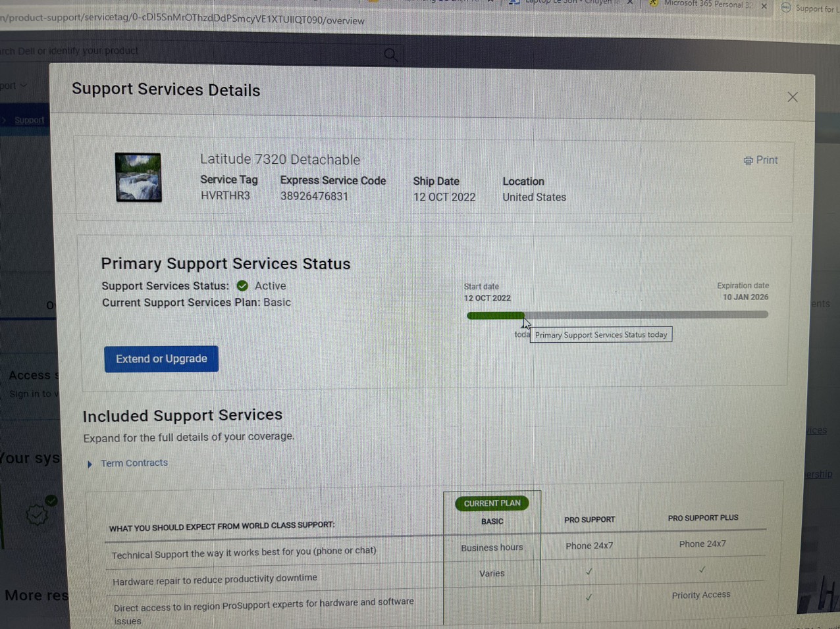Click the PRO SUPPORT PLUS column header
Image resolution: width=840 pixels, height=629 pixels.
pyautogui.click(x=703, y=518)
